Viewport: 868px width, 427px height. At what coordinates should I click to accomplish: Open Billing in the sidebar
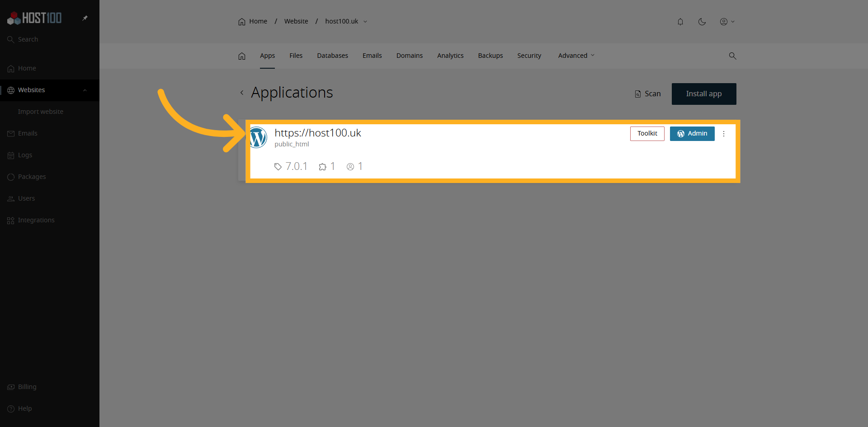[50, 387]
